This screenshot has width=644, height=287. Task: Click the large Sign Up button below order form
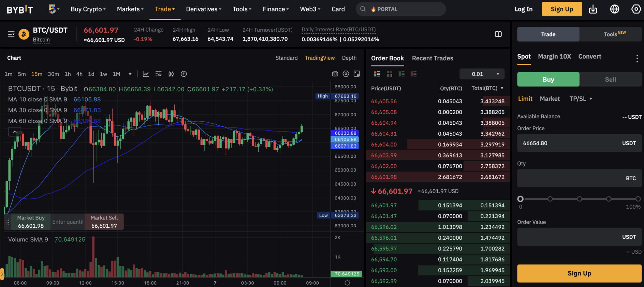(579, 273)
